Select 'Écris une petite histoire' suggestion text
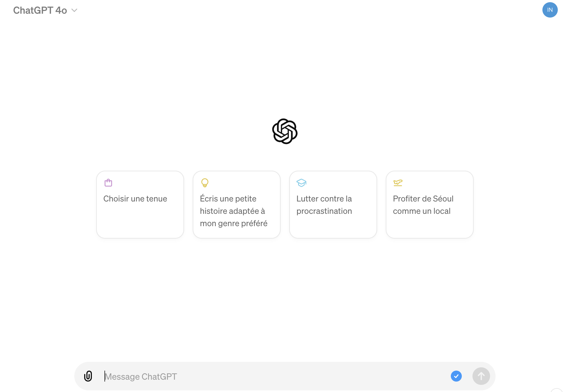 click(x=234, y=211)
